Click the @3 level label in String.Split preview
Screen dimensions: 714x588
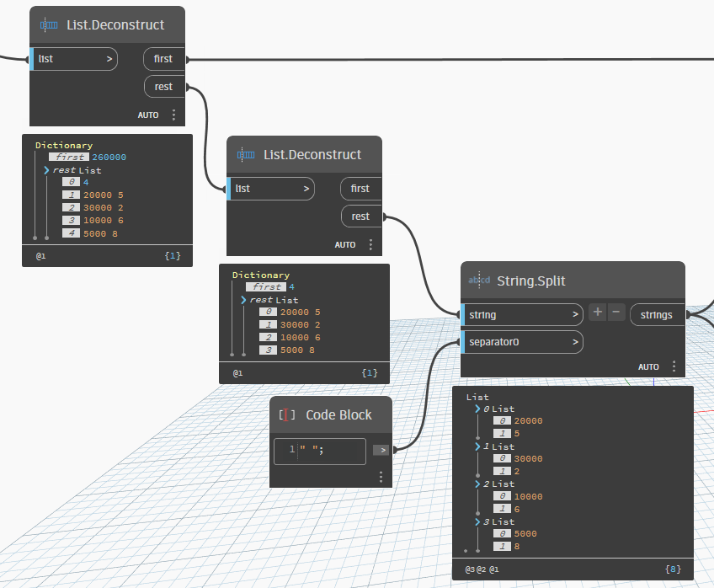(x=470, y=569)
